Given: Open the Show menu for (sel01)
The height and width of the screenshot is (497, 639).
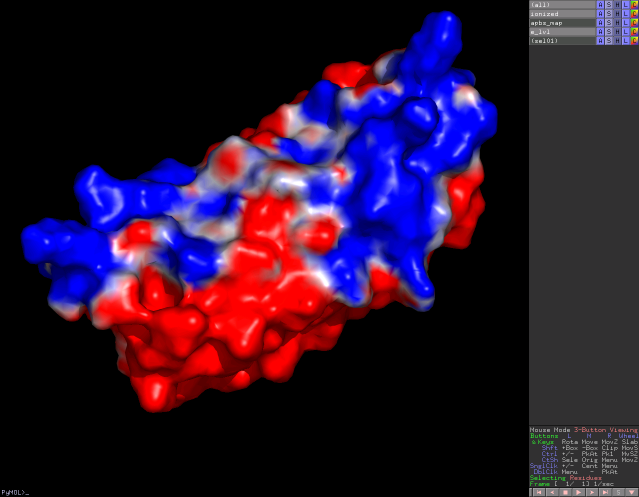Looking at the screenshot, I should coord(608,40).
